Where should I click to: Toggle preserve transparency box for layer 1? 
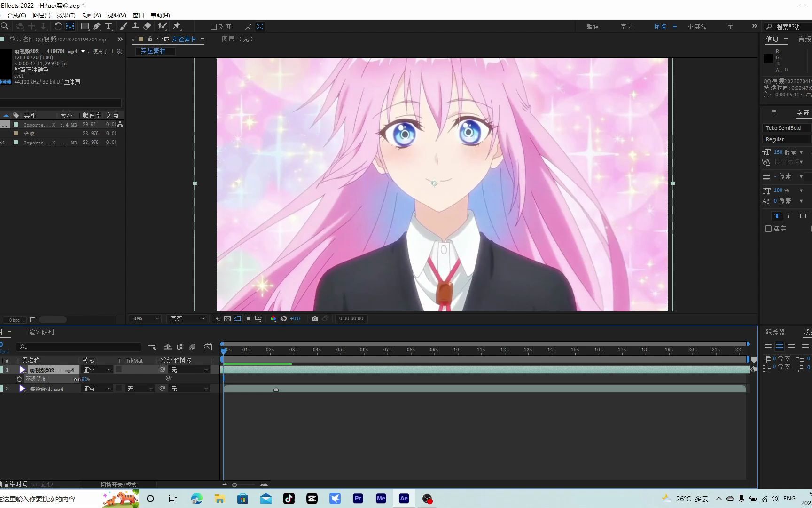119,369
